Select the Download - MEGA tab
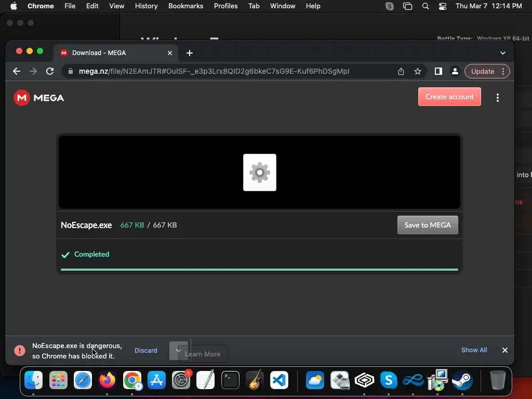The image size is (532, 399). pyautogui.click(x=115, y=53)
